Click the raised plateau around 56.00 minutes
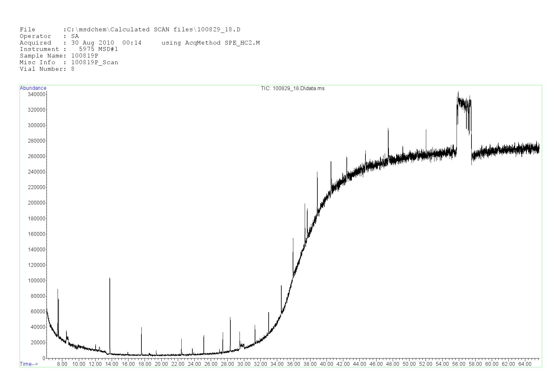Viewport: 555px width, 392px height. click(x=464, y=103)
